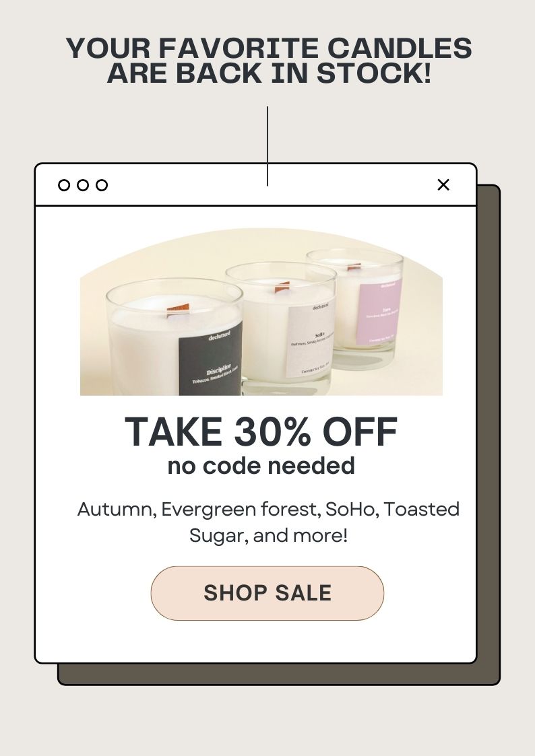Click the wooden wick of middle candle
The image size is (535, 756).
pyautogui.click(x=282, y=288)
